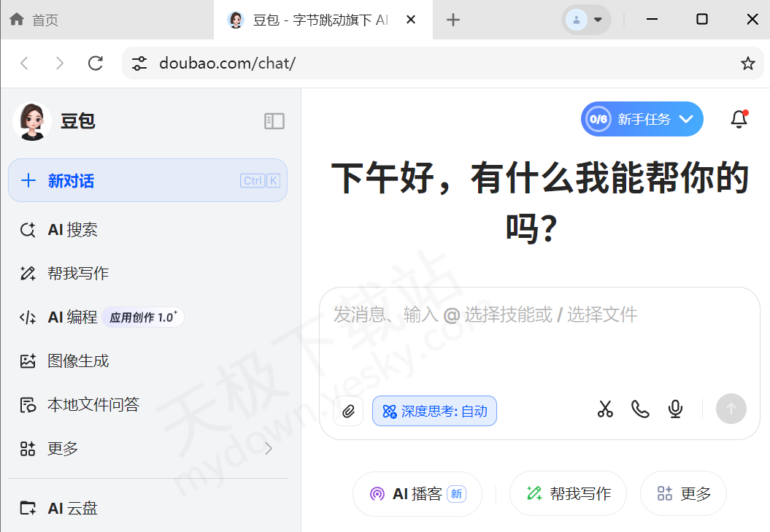The width and height of the screenshot is (770, 532).
Task: Open AI 搜索 from sidebar
Action: pos(148,229)
